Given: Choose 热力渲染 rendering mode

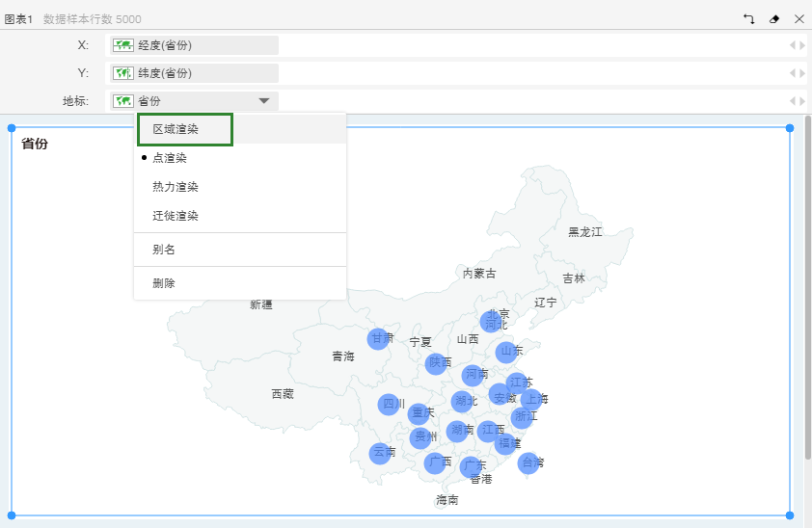Looking at the screenshot, I should (176, 187).
